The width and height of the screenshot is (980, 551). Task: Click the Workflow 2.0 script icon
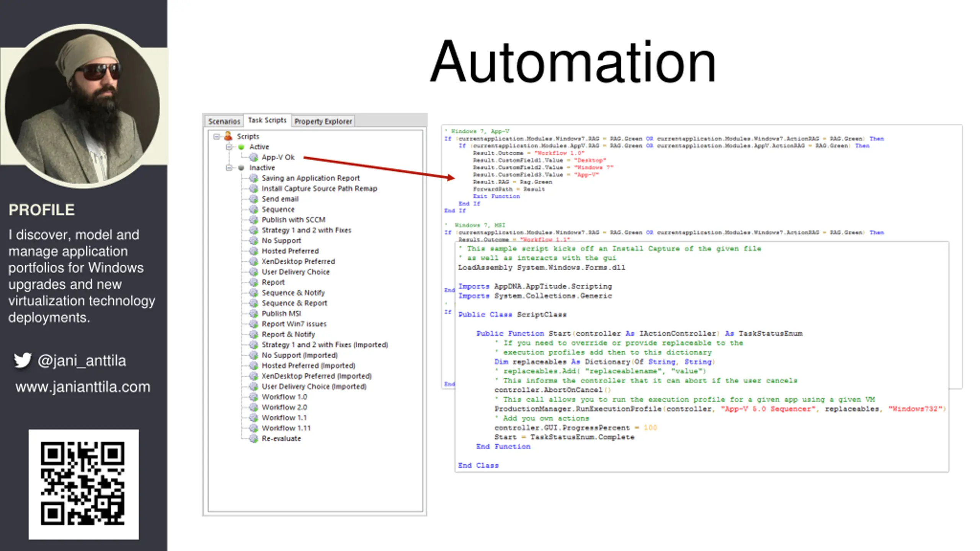253,407
